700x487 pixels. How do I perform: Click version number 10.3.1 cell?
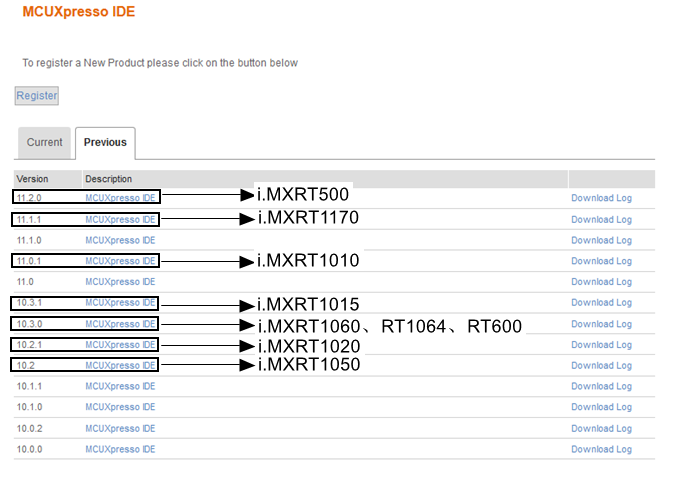coord(29,303)
